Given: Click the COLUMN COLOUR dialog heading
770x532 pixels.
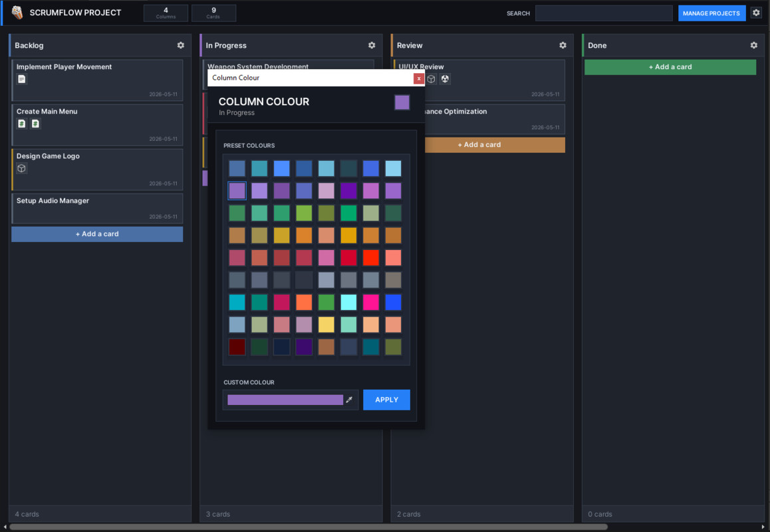Looking at the screenshot, I should tap(264, 102).
